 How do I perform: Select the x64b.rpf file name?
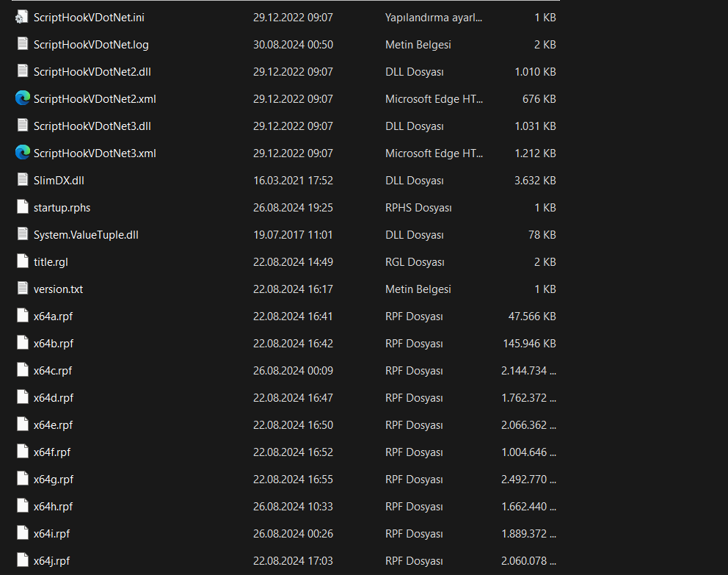(x=54, y=344)
